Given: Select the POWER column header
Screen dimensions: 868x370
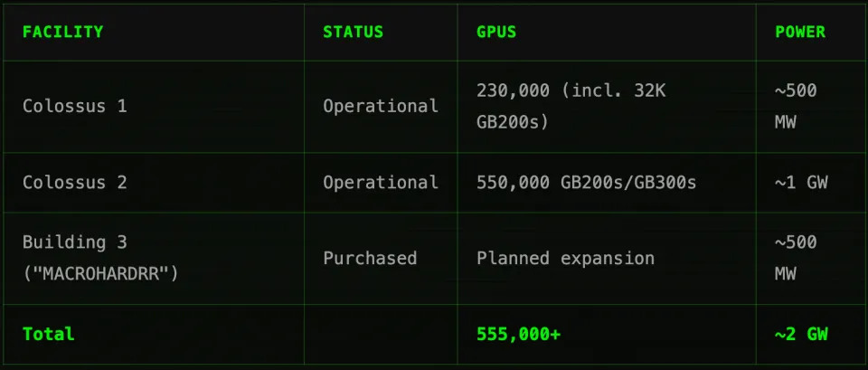Looking at the screenshot, I should coord(800,32).
